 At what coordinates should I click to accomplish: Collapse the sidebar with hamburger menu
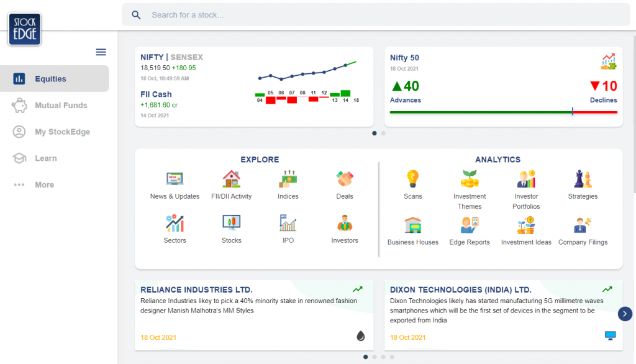101,52
